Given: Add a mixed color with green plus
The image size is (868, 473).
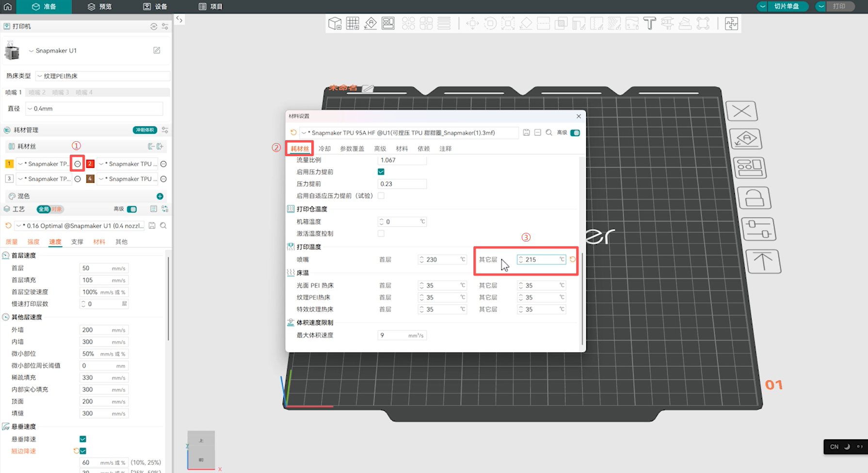Looking at the screenshot, I should (160, 196).
